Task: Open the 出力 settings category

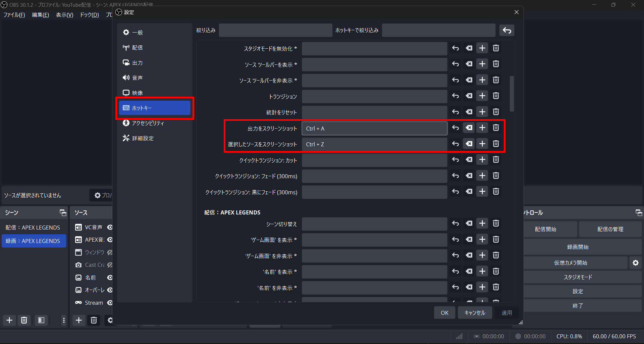Action: (155, 63)
